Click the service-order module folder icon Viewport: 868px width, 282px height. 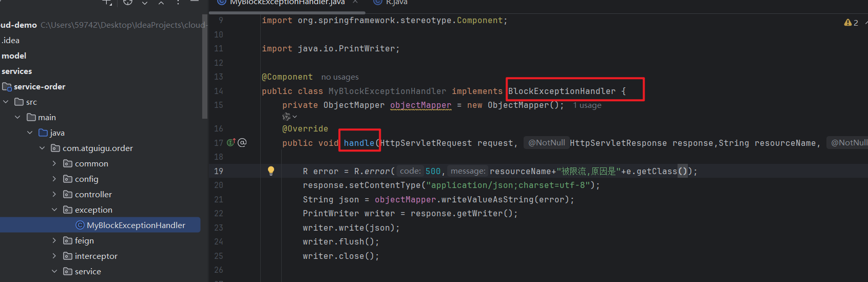(x=7, y=86)
